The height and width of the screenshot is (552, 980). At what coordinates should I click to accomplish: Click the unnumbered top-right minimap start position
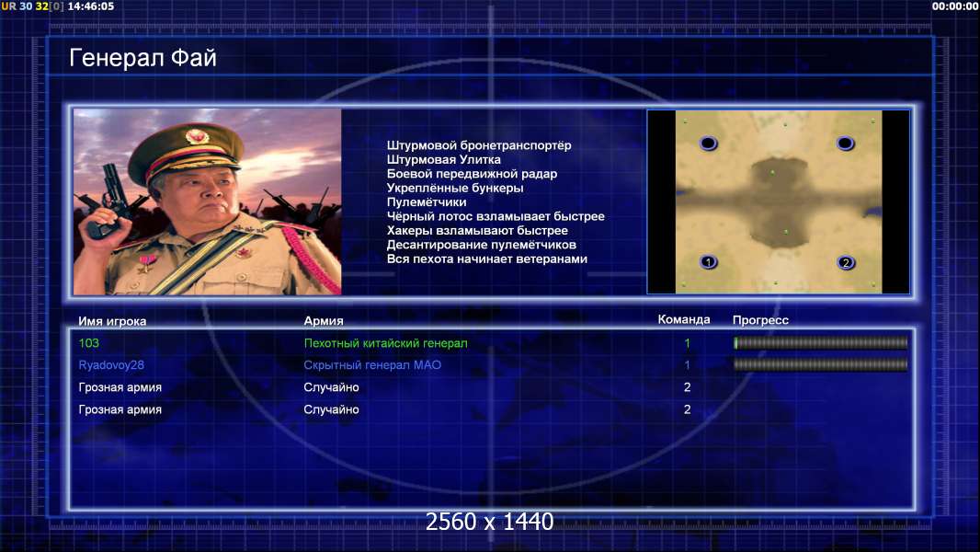pos(845,144)
